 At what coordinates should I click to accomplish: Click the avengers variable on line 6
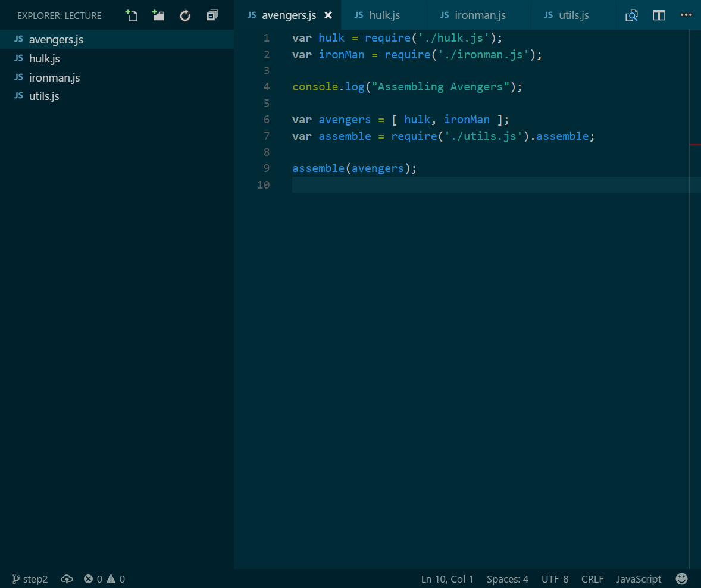click(x=345, y=120)
